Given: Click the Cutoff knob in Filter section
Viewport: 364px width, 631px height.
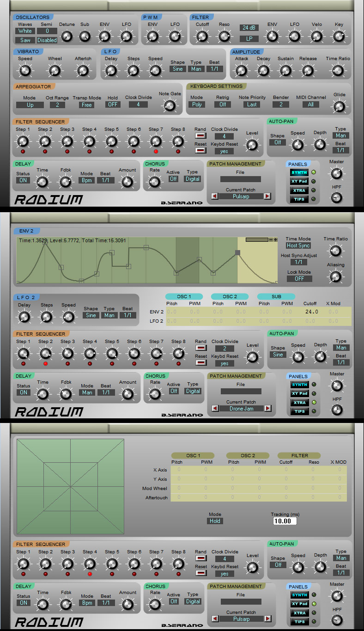Looking at the screenshot, I should [202, 36].
